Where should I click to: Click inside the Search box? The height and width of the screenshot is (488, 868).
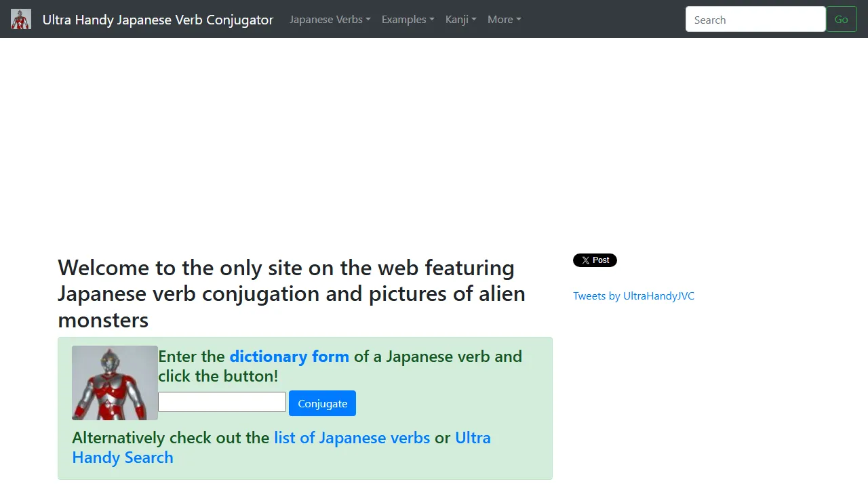pyautogui.click(x=755, y=19)
